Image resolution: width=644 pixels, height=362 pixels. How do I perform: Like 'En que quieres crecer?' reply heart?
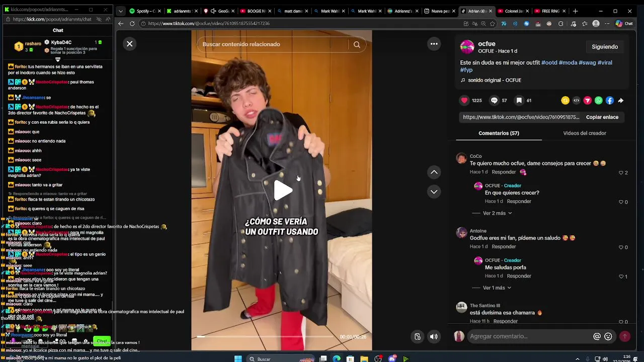[621, 202]
